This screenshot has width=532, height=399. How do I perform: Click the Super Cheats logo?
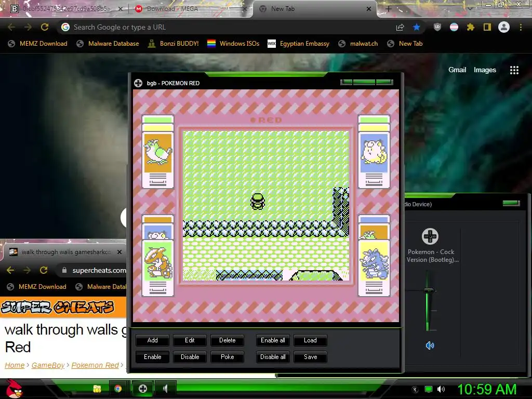tap(58, 308)
